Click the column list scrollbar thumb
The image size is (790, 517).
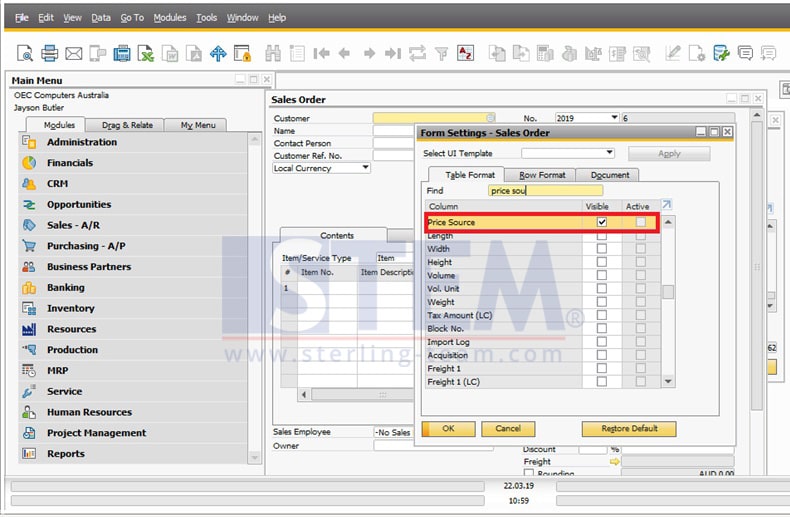668,292
